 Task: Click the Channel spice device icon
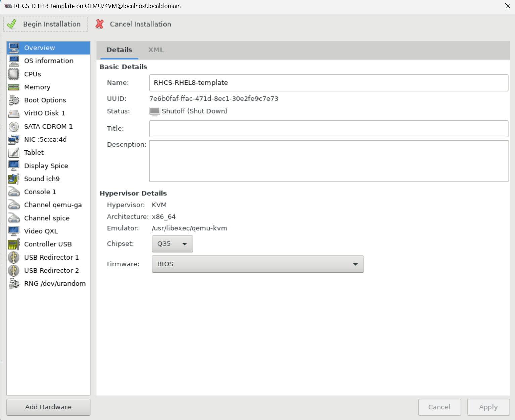(x=14, y=218)
